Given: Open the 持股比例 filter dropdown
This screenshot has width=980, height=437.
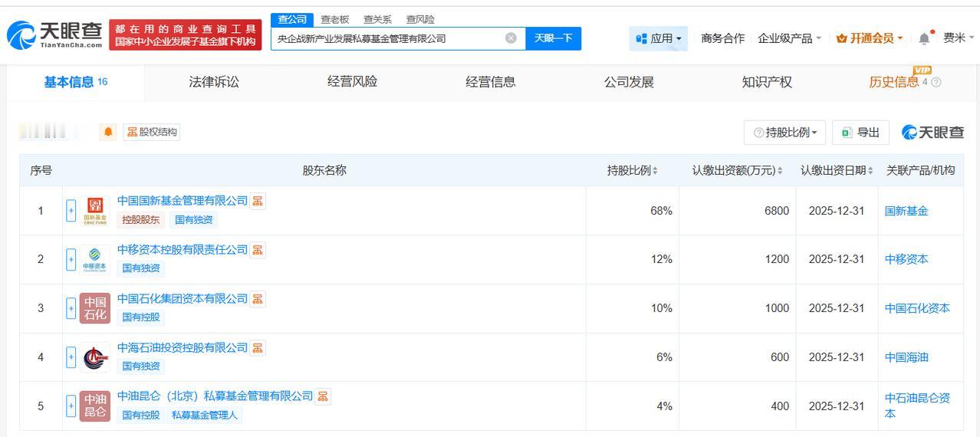Looking at the screenshot, I should (x=784, y=133).
